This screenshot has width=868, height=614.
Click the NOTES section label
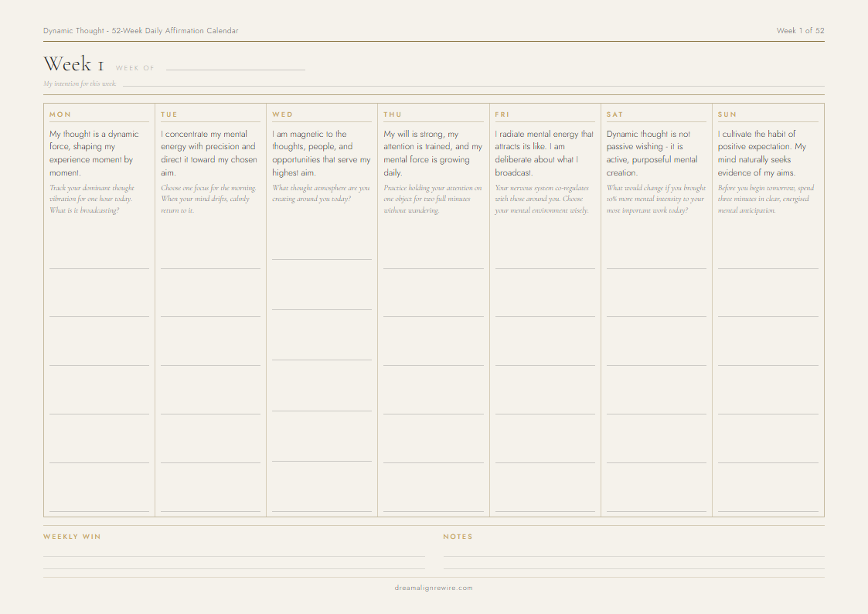pyautogui.click(x=458, y=537)
